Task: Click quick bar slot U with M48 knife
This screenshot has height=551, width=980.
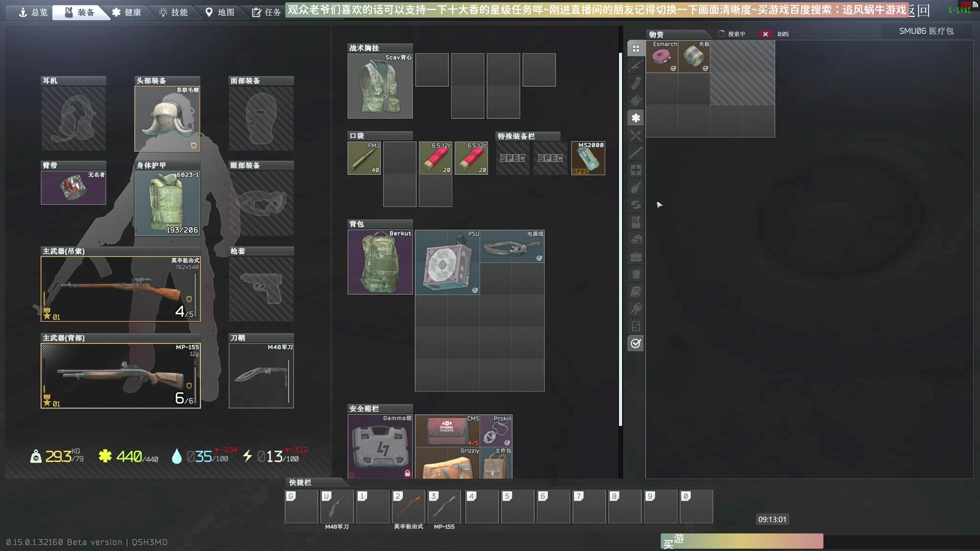Action: 337,506
